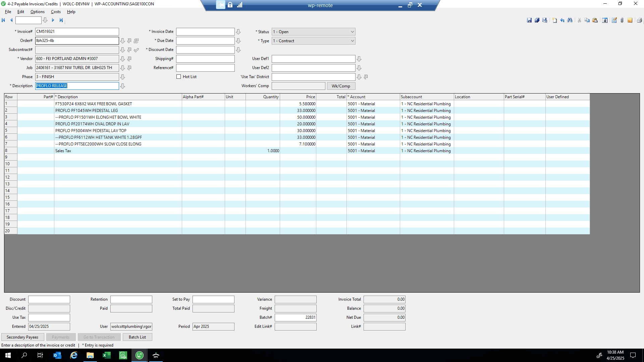The width and height of the screenshot is (644, 362).
Task: Click the Undo blue arrow toolbar icon
Action: (562, 20)
